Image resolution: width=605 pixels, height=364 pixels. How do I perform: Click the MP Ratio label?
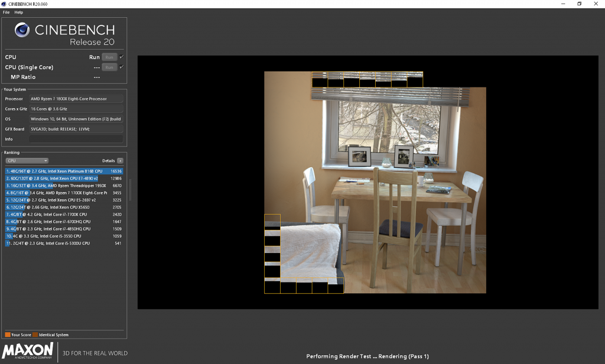[x=23, y=77]
